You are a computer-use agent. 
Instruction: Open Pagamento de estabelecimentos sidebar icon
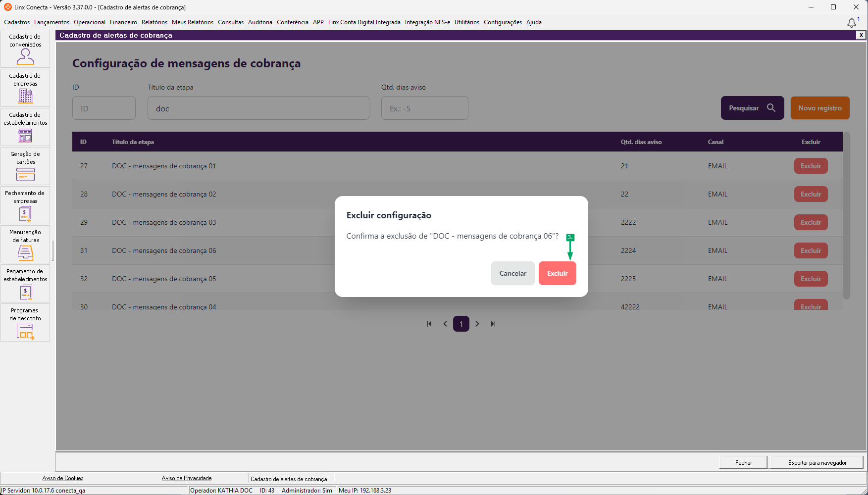click(25, 284)
